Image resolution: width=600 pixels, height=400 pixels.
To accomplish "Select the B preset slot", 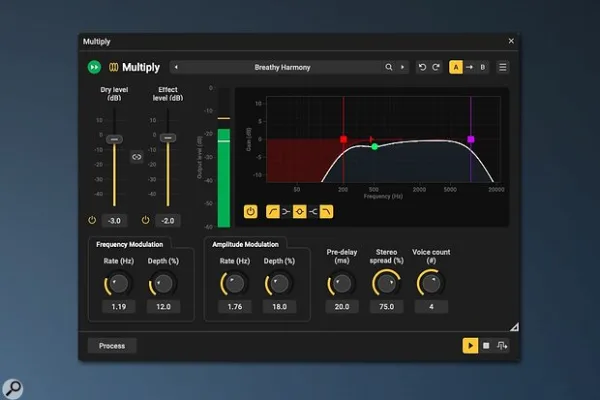I will pos(483,67).
